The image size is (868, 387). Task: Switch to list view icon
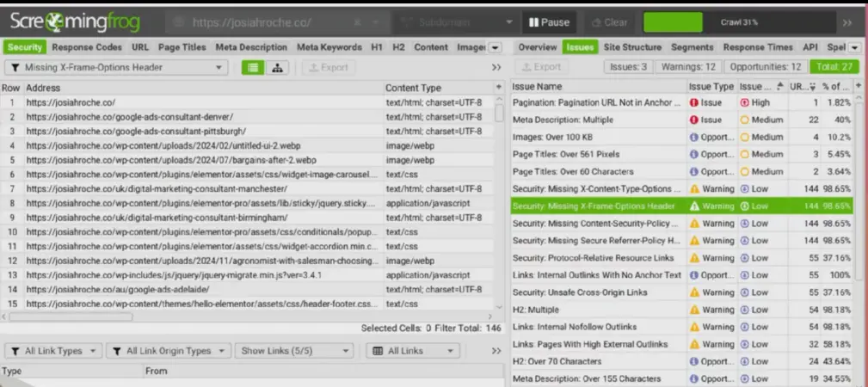252,68
